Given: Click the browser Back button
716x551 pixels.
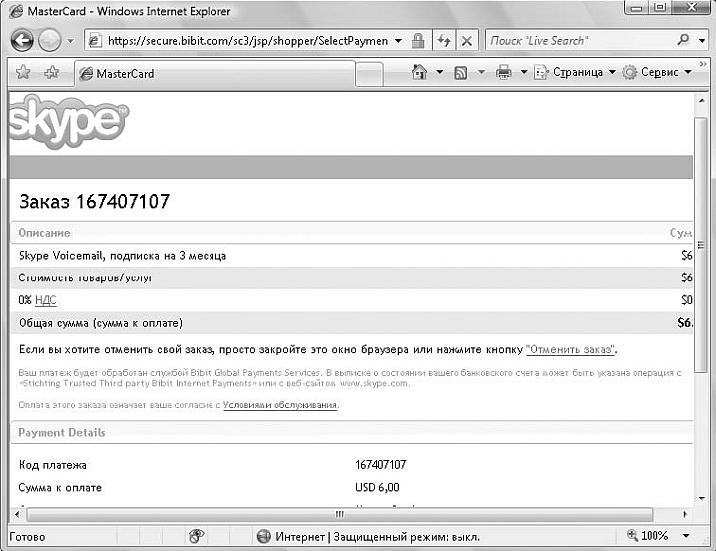Looking at the screenshot, I should pos(23,41).
